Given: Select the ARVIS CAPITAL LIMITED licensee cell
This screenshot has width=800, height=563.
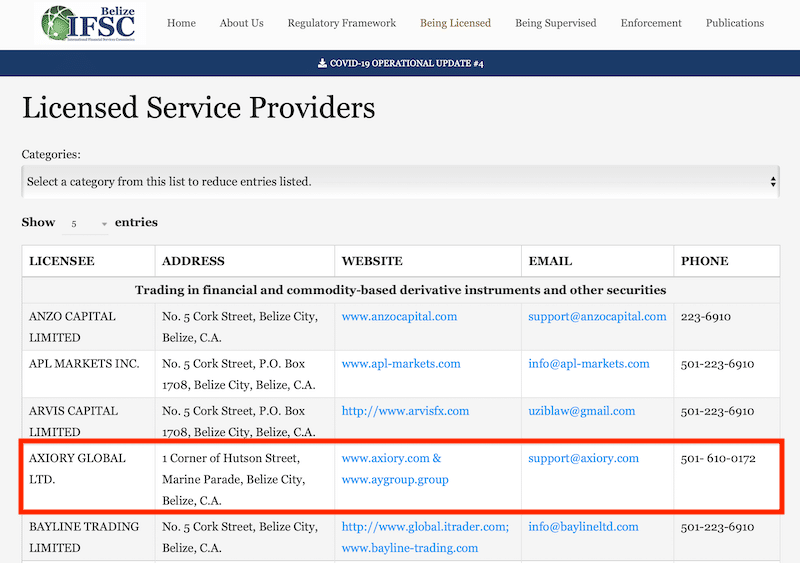Looking at the screenshot, I should pos(88,421).
